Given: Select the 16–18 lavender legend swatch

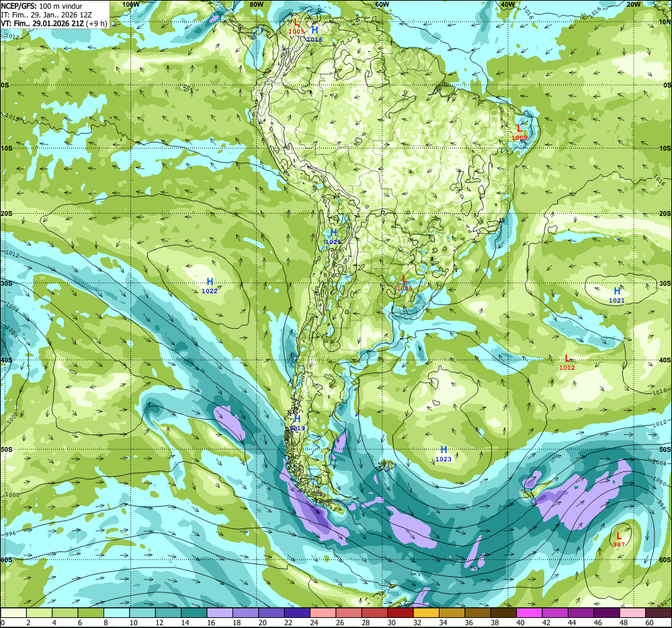Looking at the screenshot, I should (220, 613).
